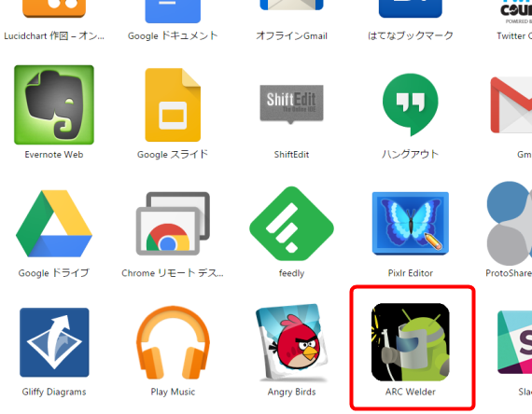Open the ProtoShare app icon
The image size is (532, 414).
tap(510, 224)
